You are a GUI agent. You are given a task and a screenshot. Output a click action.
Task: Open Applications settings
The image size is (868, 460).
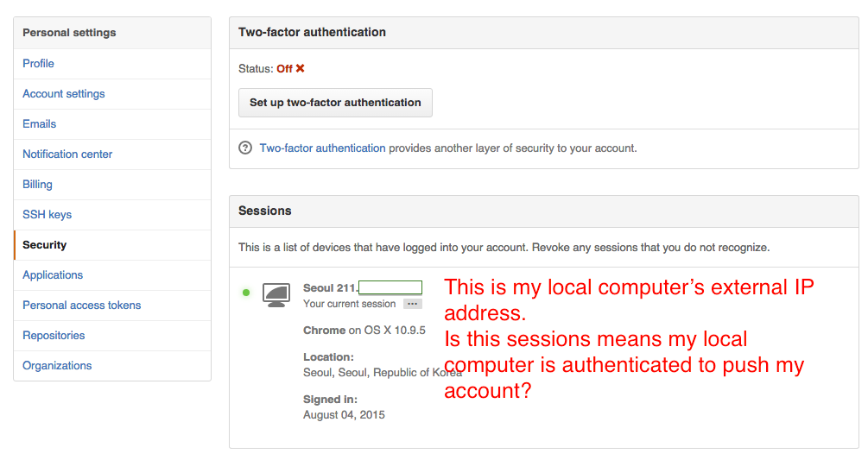tap(53, 274)
